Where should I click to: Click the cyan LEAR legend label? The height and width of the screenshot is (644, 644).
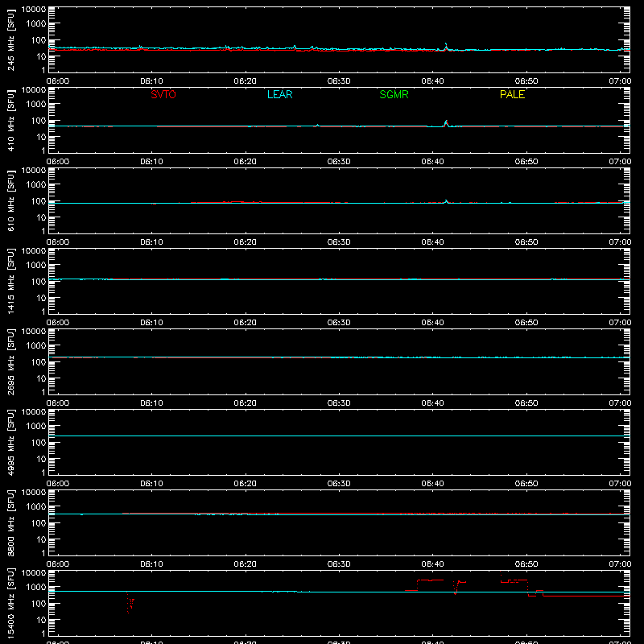pos(279,94)
